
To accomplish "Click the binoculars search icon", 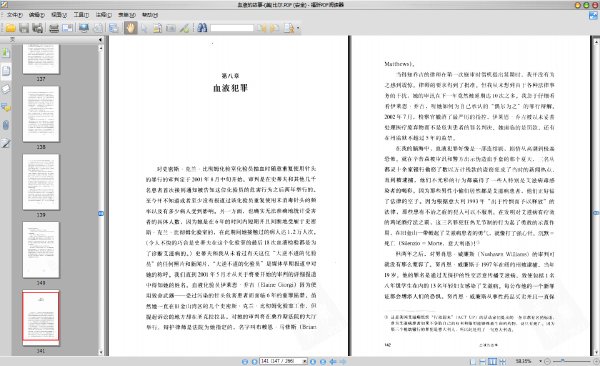I will [202, 28].
